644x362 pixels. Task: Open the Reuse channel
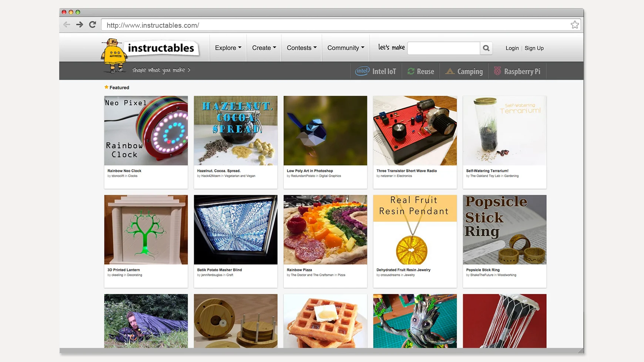tap(421, 71)
